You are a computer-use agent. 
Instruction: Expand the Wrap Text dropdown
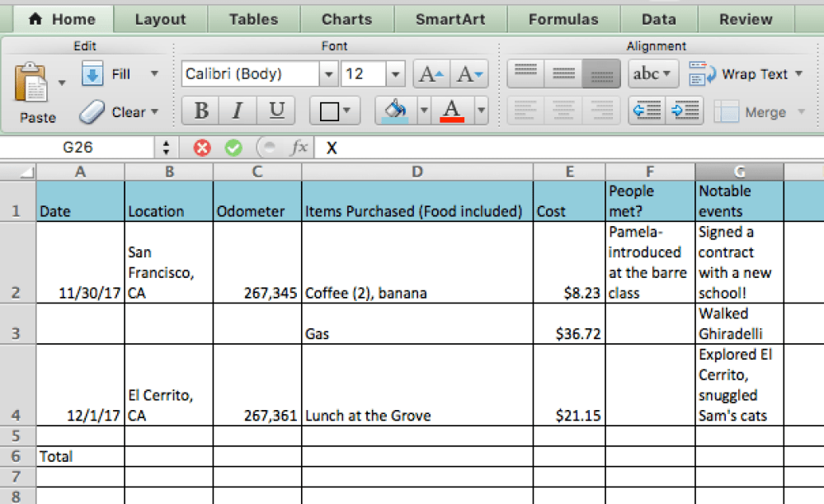[x=798, y=74]
